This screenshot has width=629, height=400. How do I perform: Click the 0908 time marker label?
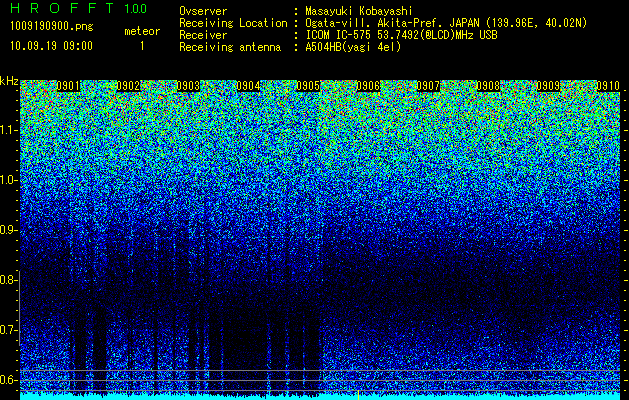[x=488, y=86]
